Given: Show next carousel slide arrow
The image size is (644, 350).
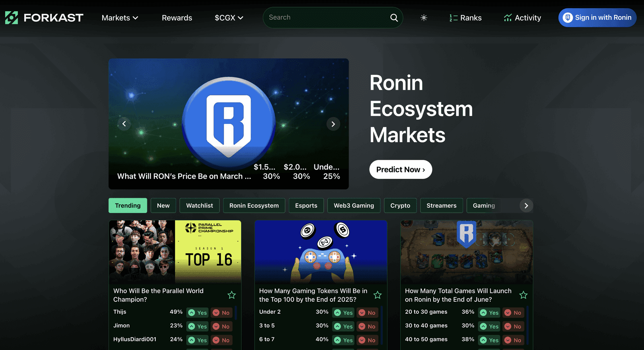Looking at the screenshot, I should tap(333, 124).
